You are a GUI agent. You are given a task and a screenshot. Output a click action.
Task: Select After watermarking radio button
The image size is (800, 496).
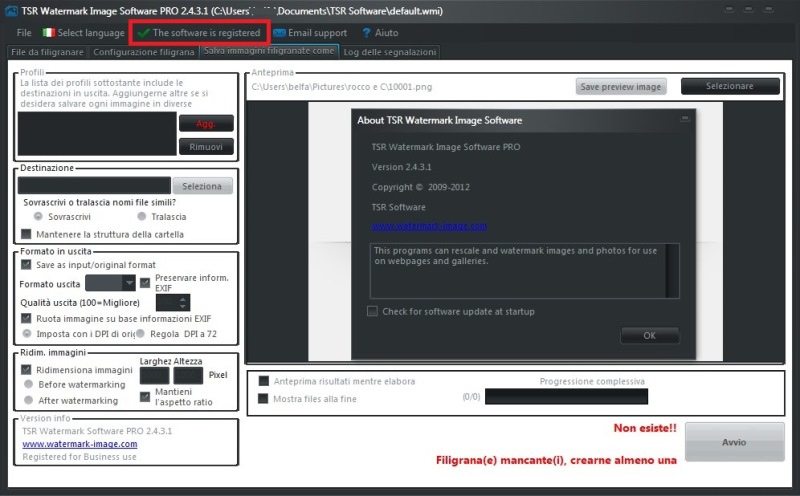tap(29, 400)
